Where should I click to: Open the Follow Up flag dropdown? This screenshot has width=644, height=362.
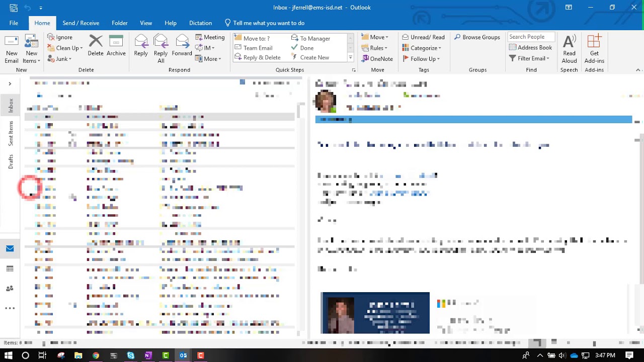click(421, 59)
